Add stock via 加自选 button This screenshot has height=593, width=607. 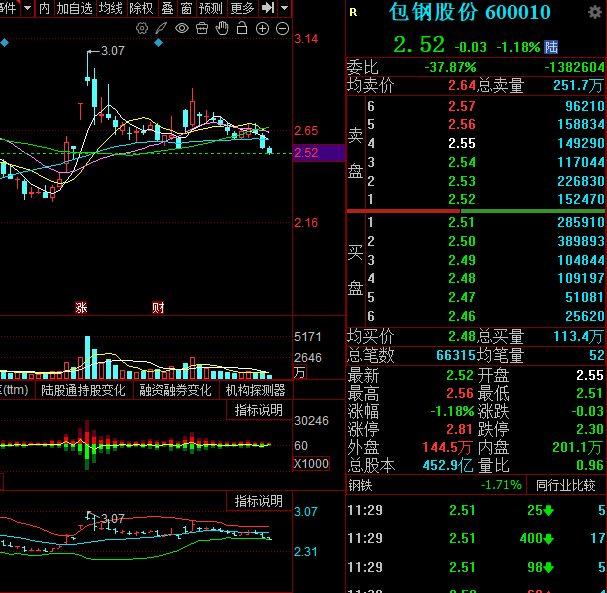pyautogui.click(x=74, y=8)
